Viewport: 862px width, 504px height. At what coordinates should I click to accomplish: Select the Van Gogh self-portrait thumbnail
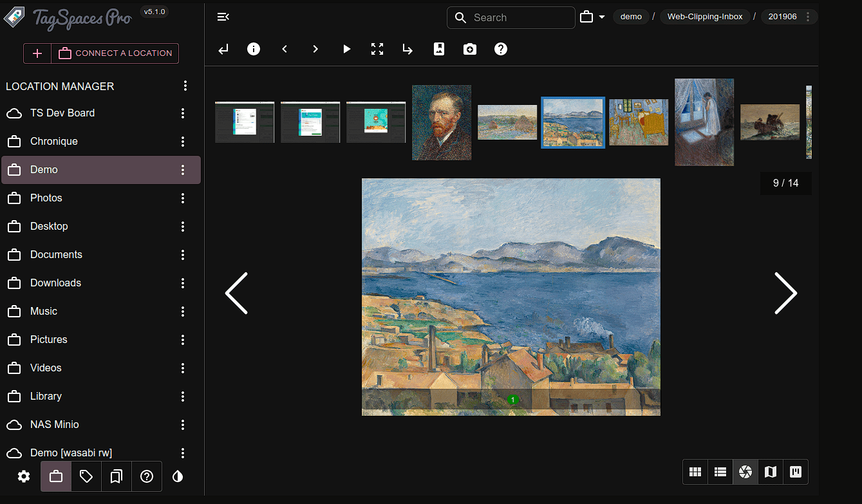pos(442,122)
